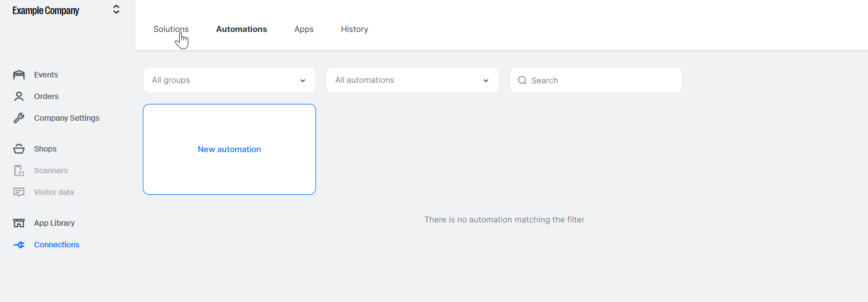The width and height of the screenshot is (868, 302).
Task: Open the All automations filter dropdown
Action: coord(412,80)
